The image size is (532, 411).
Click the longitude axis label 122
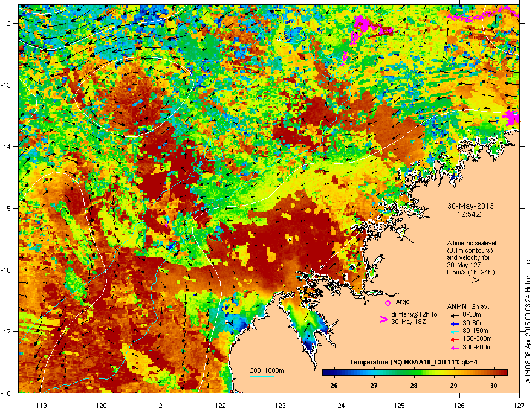tap(221, 405)
